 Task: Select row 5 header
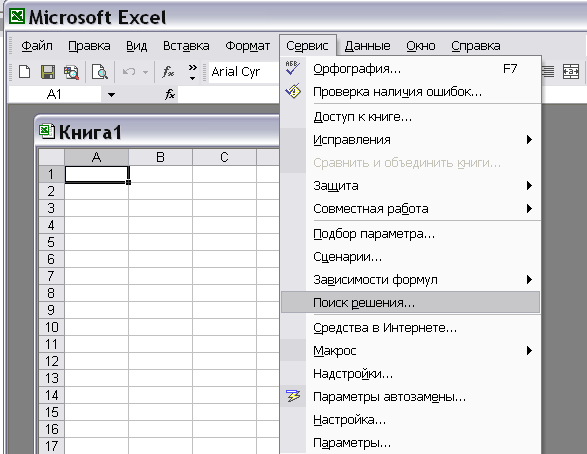[x=51, y=242]
